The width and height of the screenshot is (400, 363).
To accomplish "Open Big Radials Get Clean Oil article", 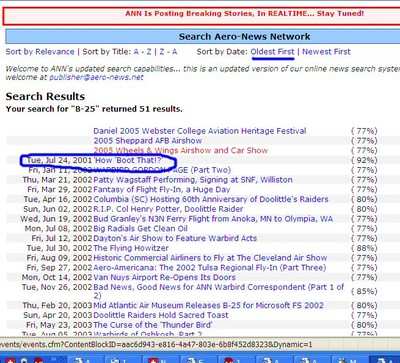I will [x=141, y=229].
